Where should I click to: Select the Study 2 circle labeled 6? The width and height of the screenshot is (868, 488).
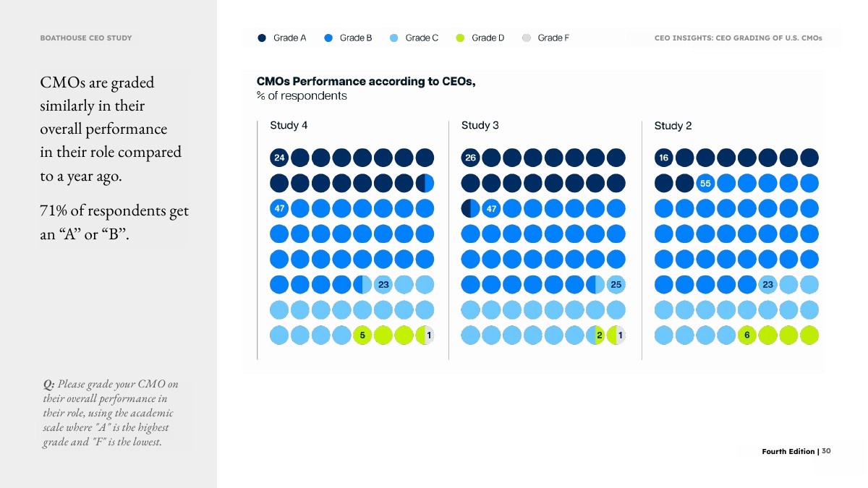click(747, 335)
